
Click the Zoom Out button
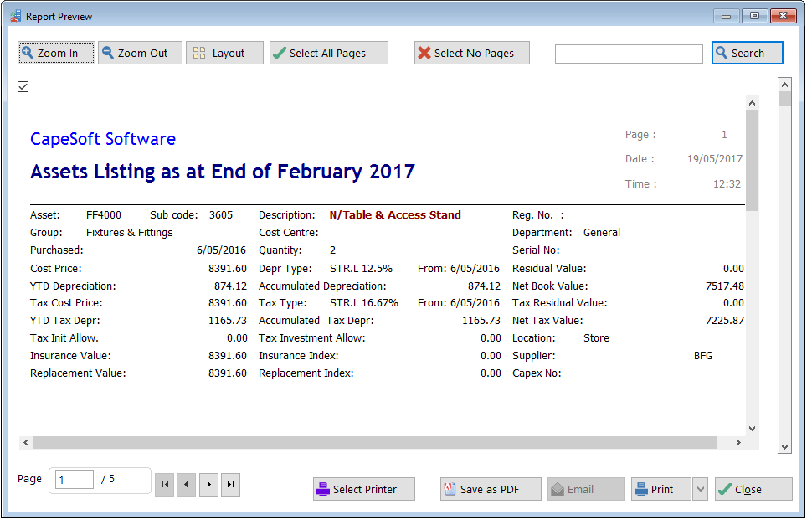tap(141, 53)
